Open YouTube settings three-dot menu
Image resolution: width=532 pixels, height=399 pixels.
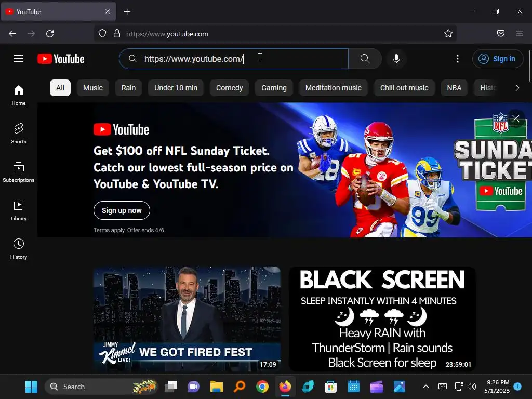457,59
